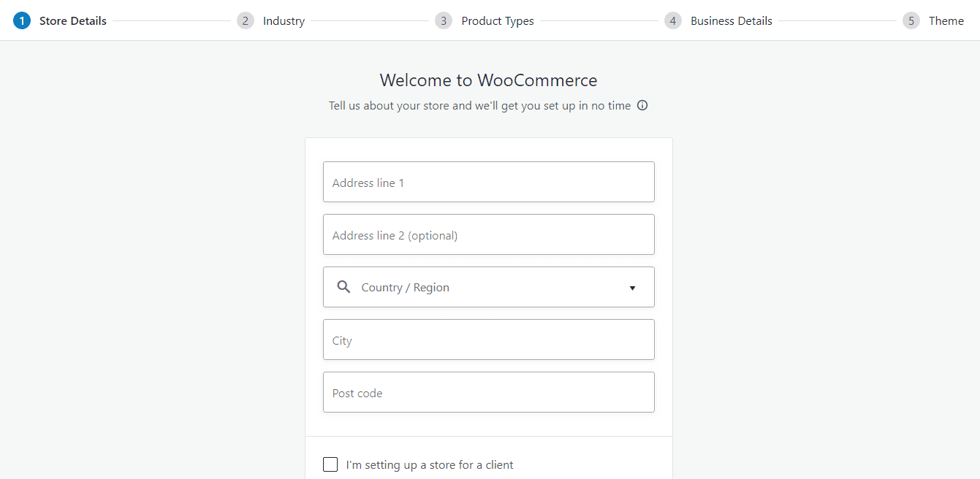Focus the Address line 1 field
The width and height of the screenshot is (980, 479).
pos(488,182)
